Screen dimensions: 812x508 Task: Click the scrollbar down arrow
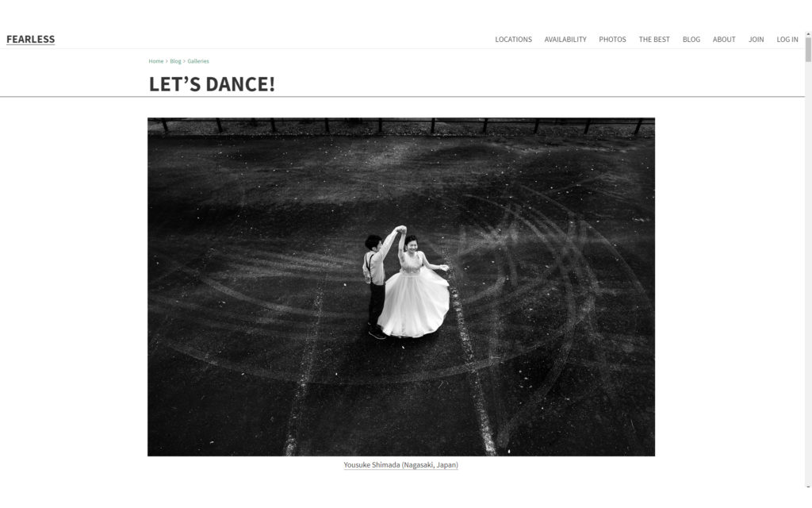point(808,487)
